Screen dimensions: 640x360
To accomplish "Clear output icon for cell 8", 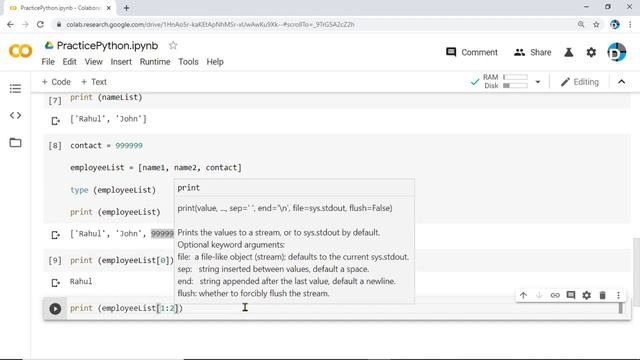I will (56, 235).
